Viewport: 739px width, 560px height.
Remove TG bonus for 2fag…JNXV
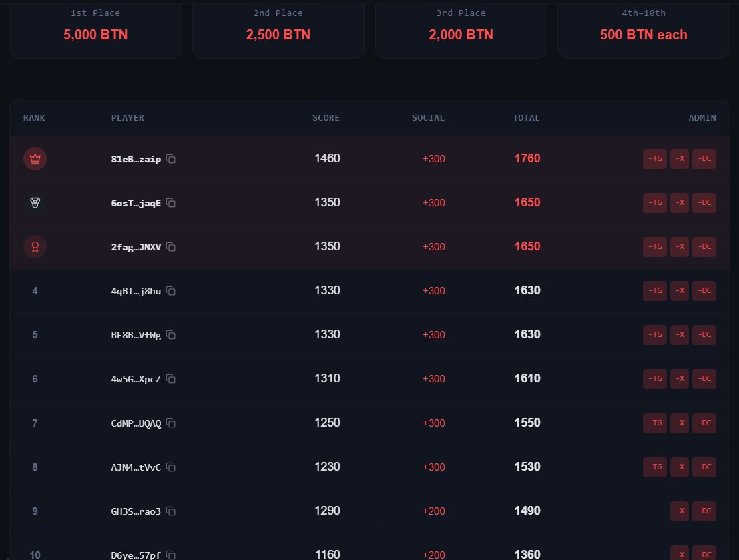(x=655, y=247)
